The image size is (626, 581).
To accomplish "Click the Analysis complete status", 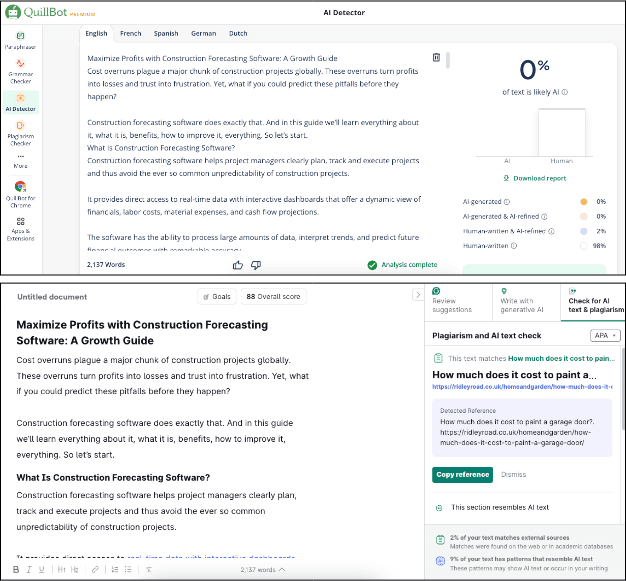I will coord(402,265).
